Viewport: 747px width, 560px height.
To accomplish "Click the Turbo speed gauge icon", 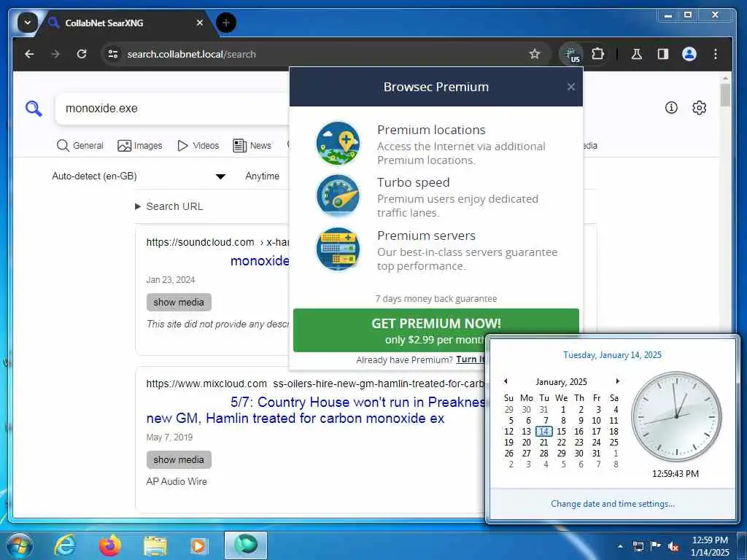I will [x=338, y=195].
